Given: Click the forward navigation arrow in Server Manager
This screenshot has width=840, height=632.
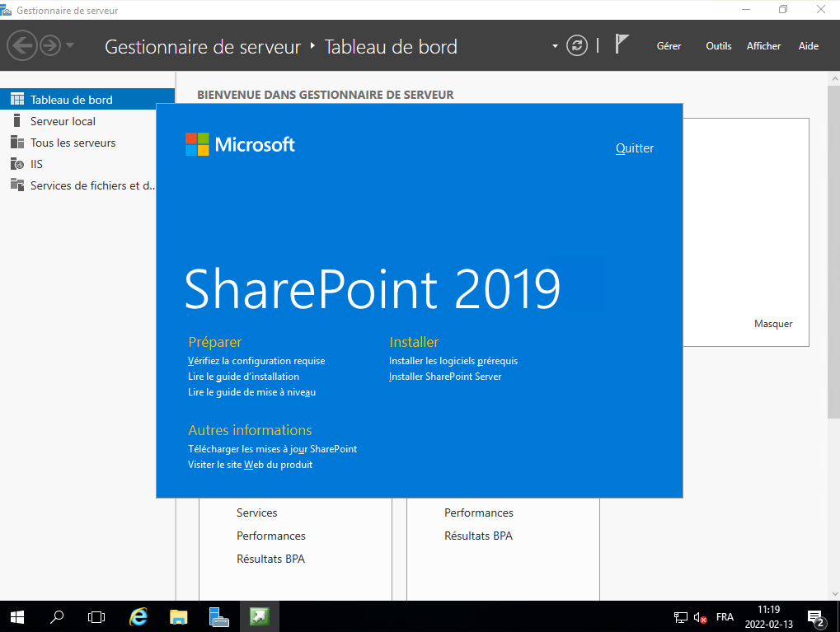Looking at the screenshot, I should 50,45.
